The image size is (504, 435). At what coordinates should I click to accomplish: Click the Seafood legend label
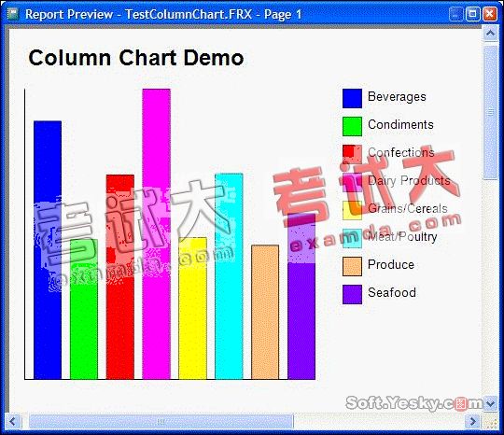pos(392,292)
